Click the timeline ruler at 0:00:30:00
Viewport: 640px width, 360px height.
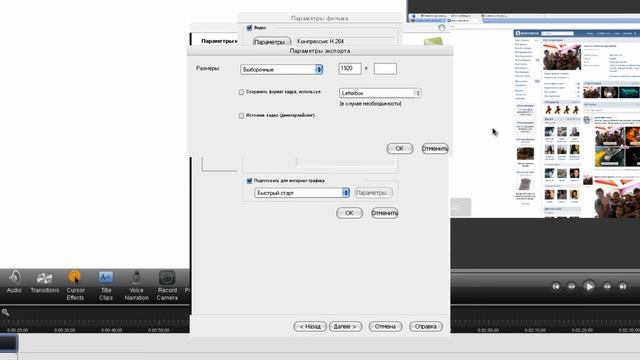[64, 330]
